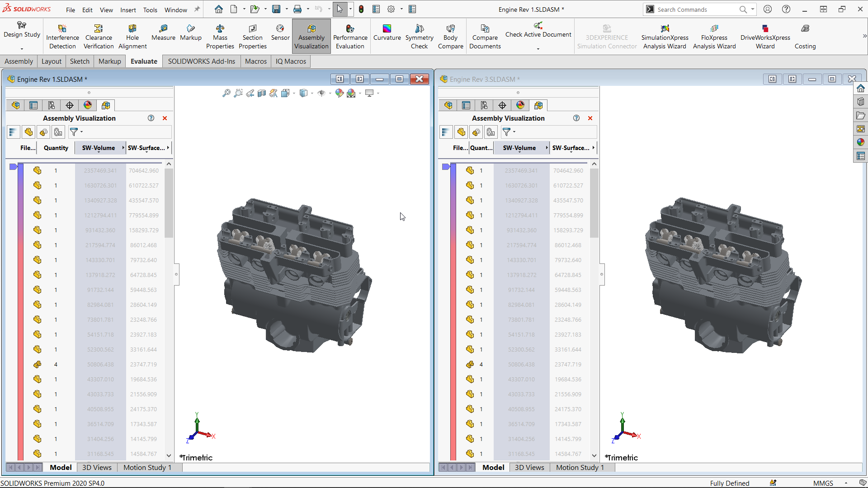This screenshot has height=488, width=868.
Task: Open Compare Documents tool
Action: point(485,37)
